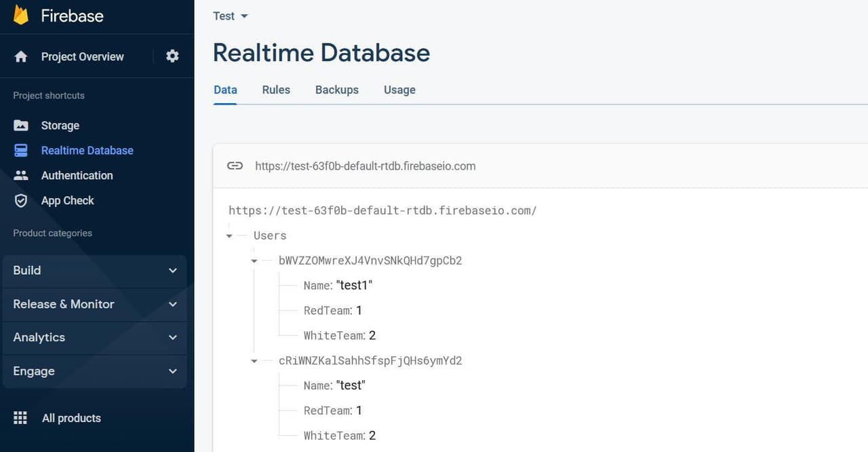This screenshot has width=868, height=452.
Task: Click the Project Overview home icon
Action: tap(21, 56)
